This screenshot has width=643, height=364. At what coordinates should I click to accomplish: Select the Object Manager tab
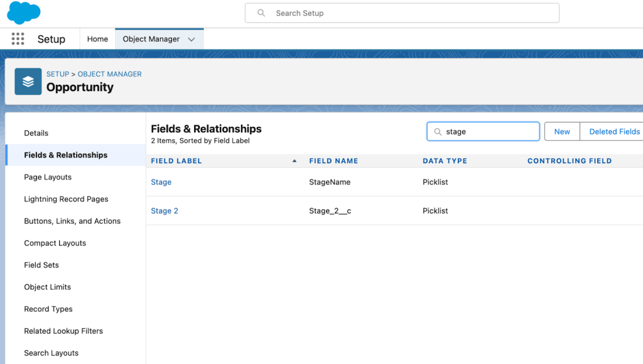coord(151,39)
